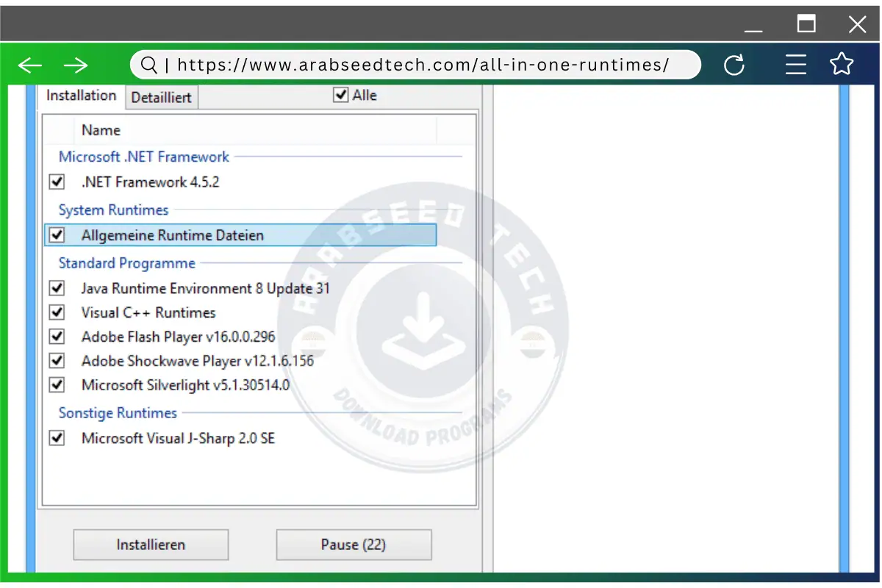The width and height of the screenshot is (882, 588).
Task: Click the browser back arrow
Action: coord(30,65)
